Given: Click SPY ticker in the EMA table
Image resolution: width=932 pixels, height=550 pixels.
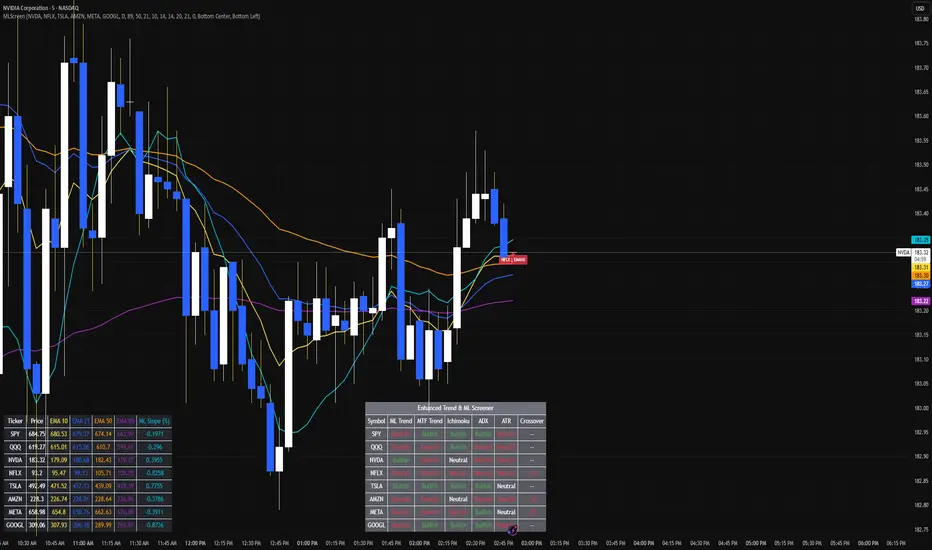Looking at the screenshot, I should coord(15,434).
